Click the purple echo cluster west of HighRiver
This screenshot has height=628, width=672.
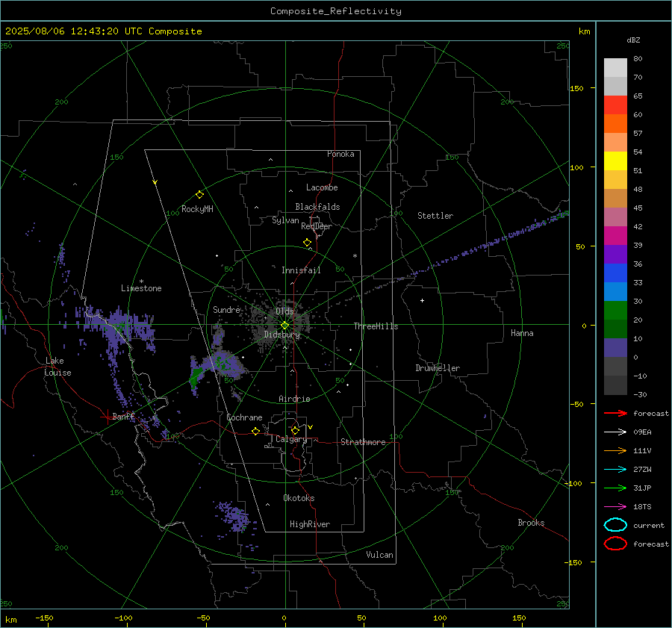click(x=234, y=517)
